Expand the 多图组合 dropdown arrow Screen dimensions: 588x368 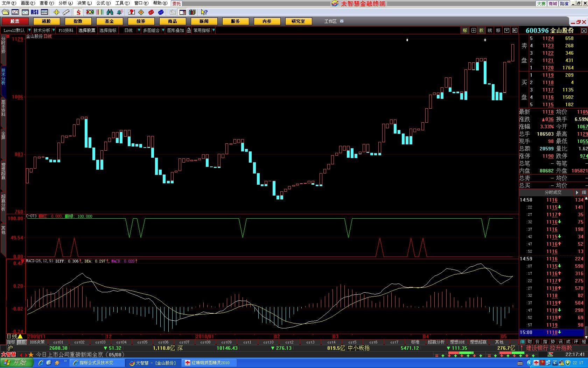[x=163, y=30]
